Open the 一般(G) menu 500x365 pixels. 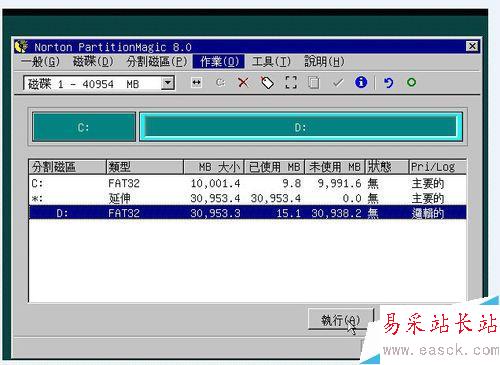(40, 62)
